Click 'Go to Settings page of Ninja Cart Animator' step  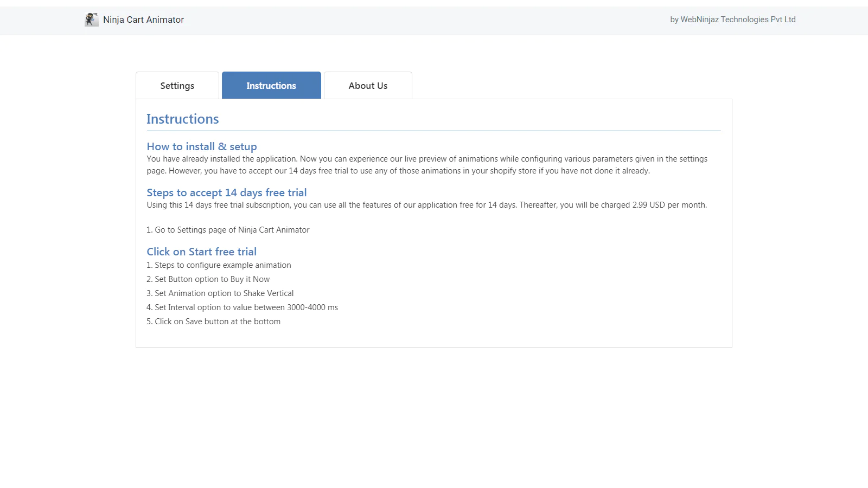click(228, 230)
